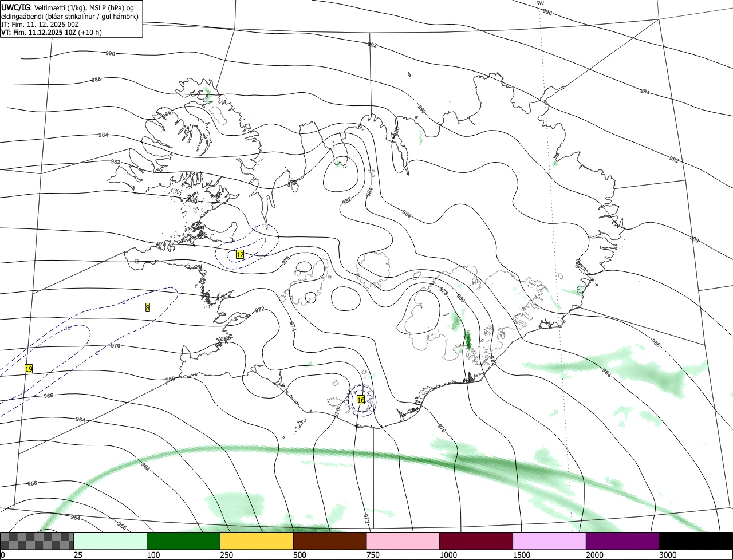The image size is (733, 560).
Task: Click the legend tick value 1000
Action: (x=448, y=555)
